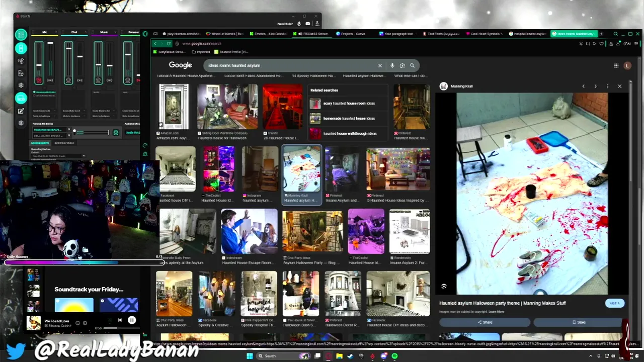
Task: Expand the Chat channel dropdown arrow
Action: coord(86,32)
